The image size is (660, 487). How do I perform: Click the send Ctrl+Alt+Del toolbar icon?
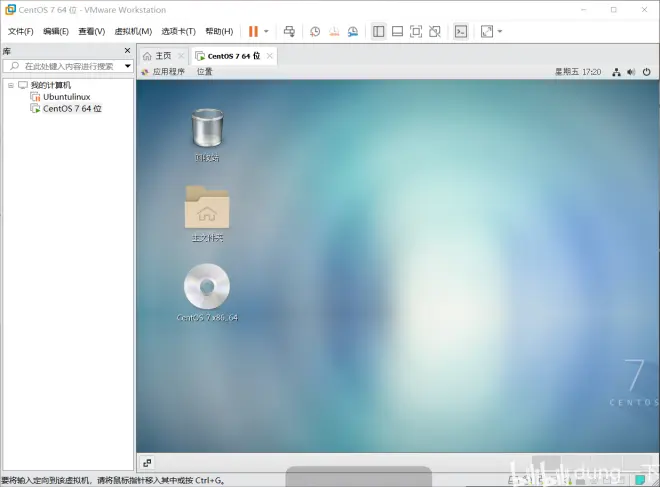289,32
